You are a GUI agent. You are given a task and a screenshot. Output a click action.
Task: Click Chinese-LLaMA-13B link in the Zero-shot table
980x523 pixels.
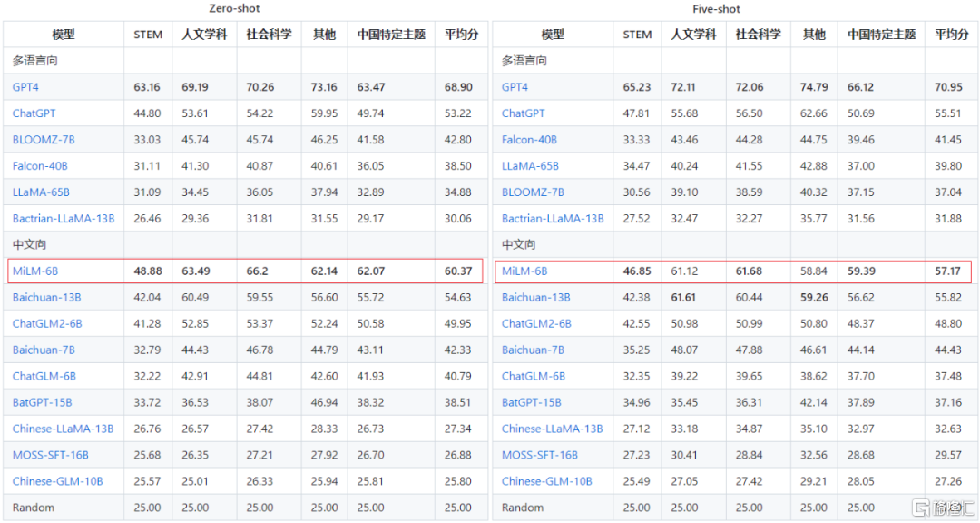64,429
